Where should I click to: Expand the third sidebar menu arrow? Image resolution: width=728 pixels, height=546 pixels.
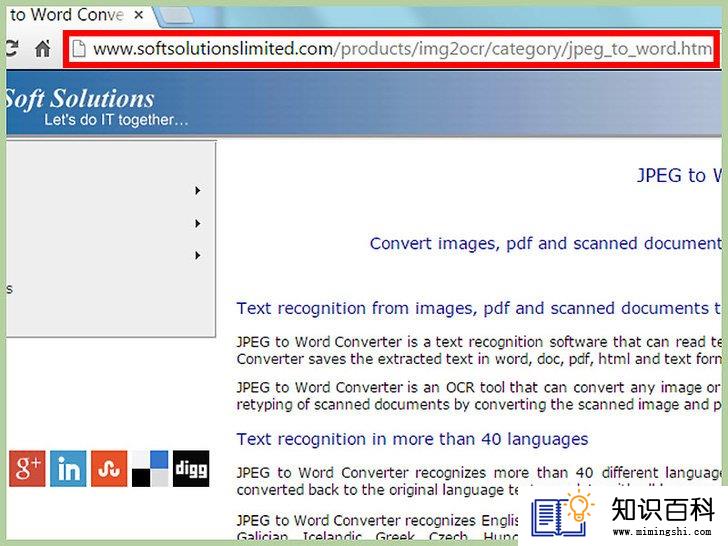pyautogui.click(x=197, y=255)
